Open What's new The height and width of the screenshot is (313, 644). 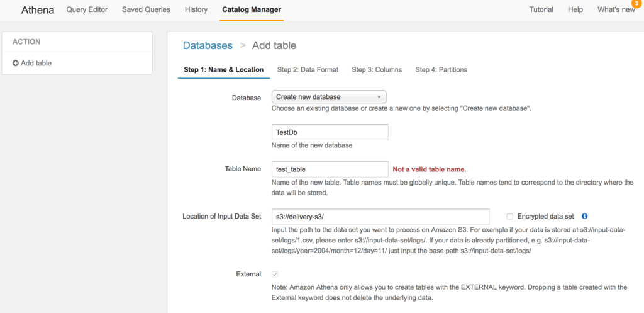click(616, 9)
